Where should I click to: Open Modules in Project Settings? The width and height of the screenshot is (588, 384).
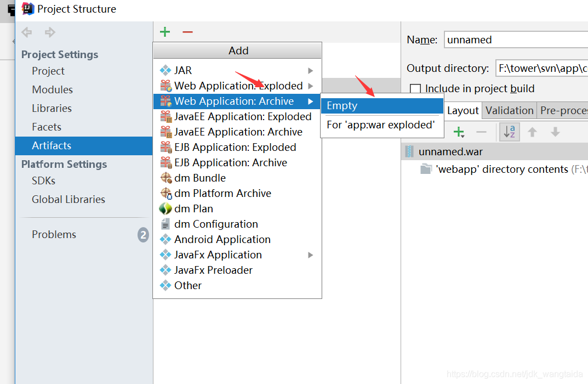(x=52, y=90)
